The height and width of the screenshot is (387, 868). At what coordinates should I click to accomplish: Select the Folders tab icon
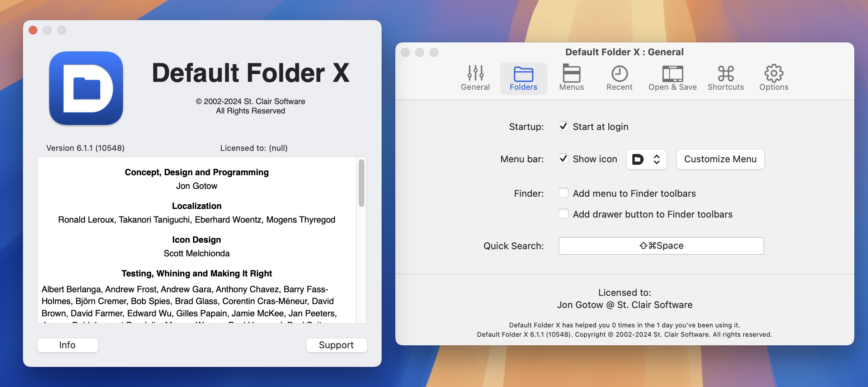523,74
